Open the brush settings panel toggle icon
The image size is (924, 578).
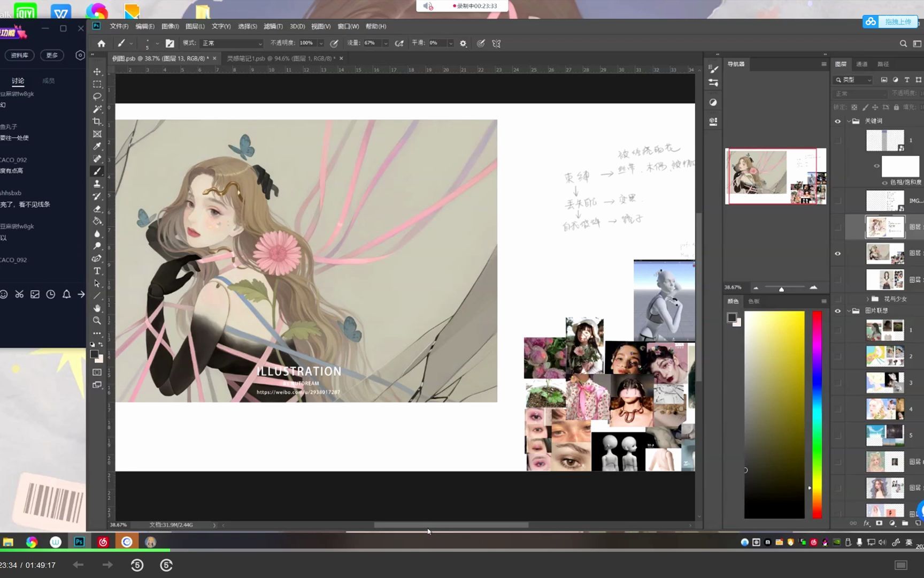(170, 43)
